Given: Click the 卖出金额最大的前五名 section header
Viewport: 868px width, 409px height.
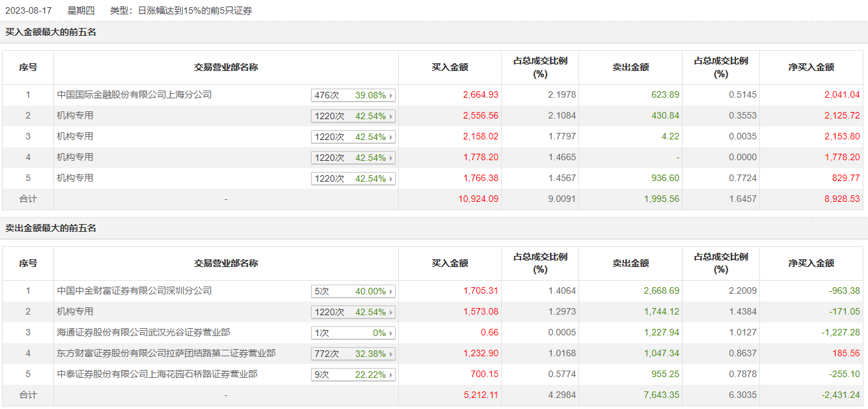Looking at the screenshot, I should point(51,229).
